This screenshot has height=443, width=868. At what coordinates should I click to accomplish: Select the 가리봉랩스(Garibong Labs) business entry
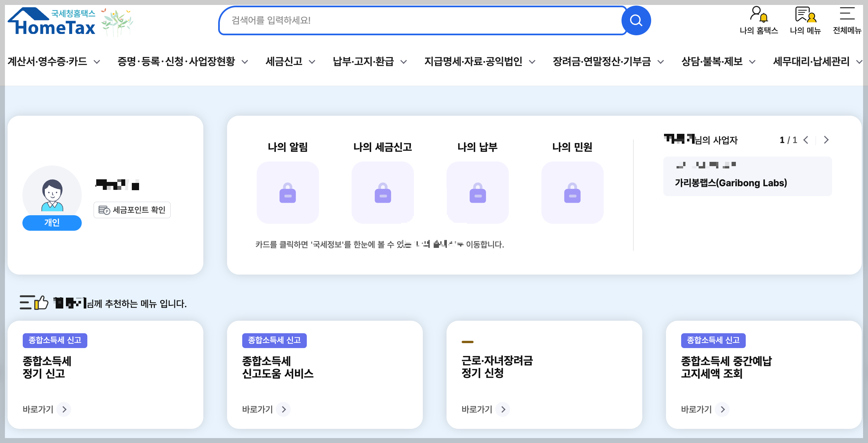(747, 176)
